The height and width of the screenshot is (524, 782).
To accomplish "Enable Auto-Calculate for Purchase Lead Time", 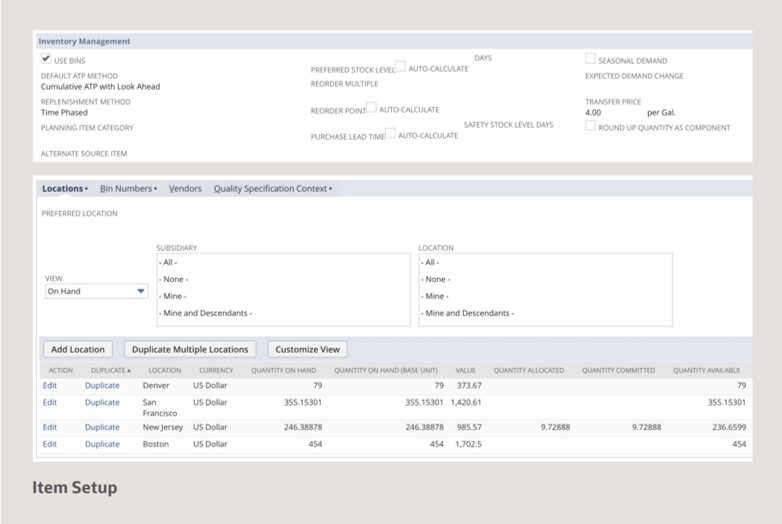I will 390,133.
